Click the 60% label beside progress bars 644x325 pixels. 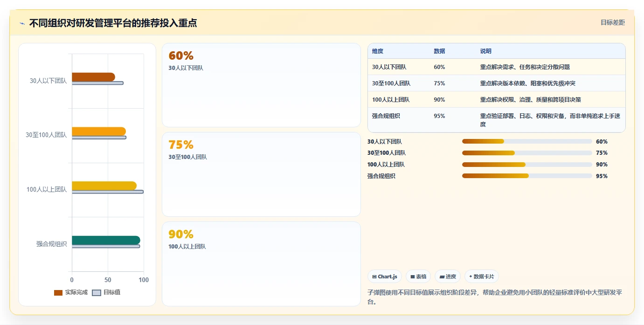[602, 142]
